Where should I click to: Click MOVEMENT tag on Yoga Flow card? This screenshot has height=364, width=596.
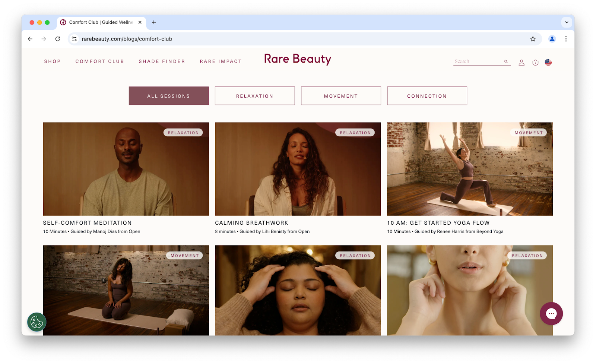click(529, 133)
